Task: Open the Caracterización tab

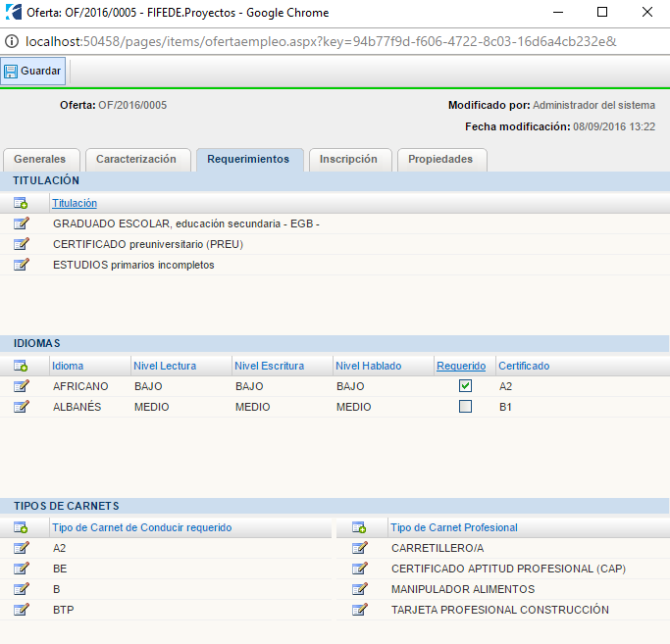Action: coord(136,160)
